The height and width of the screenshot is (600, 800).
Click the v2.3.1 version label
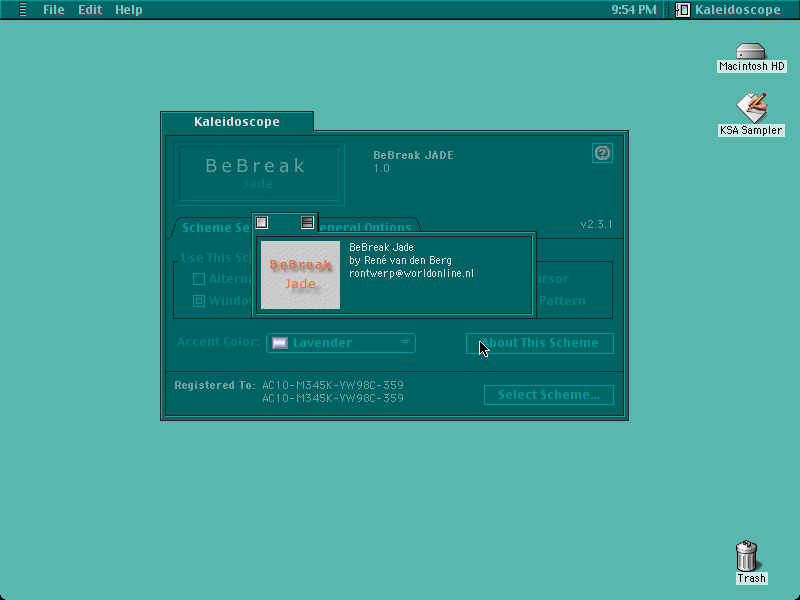coord(596,224)
